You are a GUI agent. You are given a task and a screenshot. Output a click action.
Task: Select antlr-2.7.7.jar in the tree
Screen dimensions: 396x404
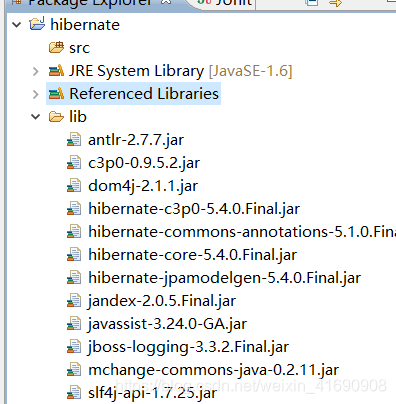click(136, 140)
